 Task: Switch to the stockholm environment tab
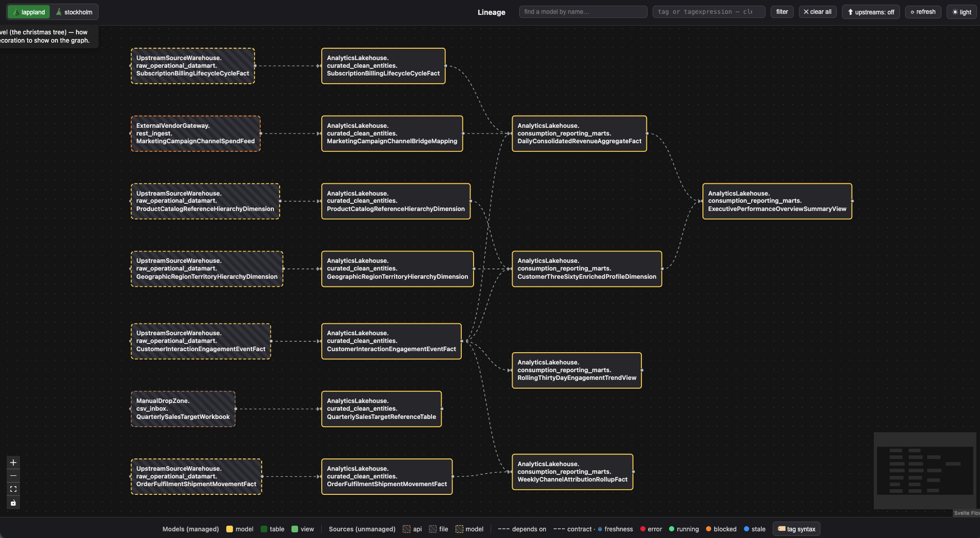[x=74, y=12]
